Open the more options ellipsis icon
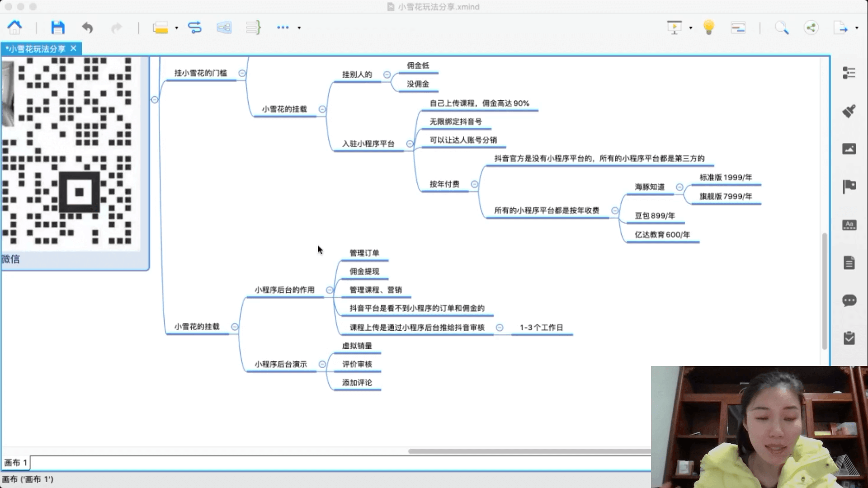 283,28
